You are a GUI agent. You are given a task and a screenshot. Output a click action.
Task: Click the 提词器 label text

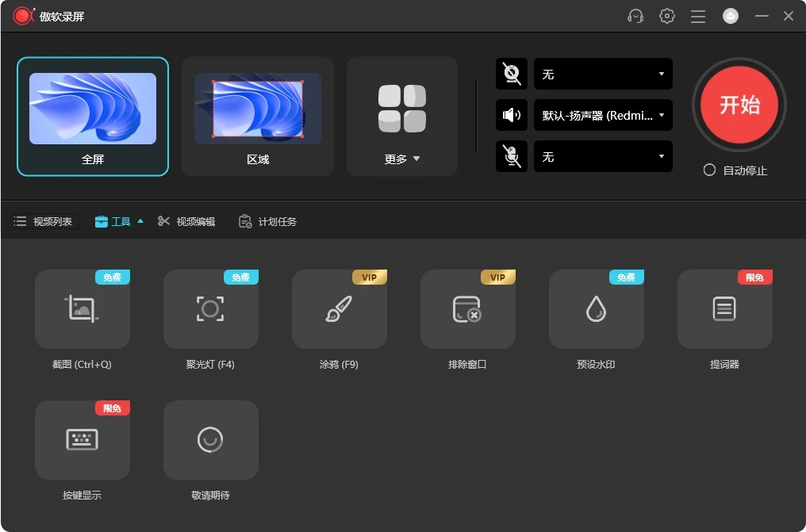pyautogui.click(x=724, y=364)
